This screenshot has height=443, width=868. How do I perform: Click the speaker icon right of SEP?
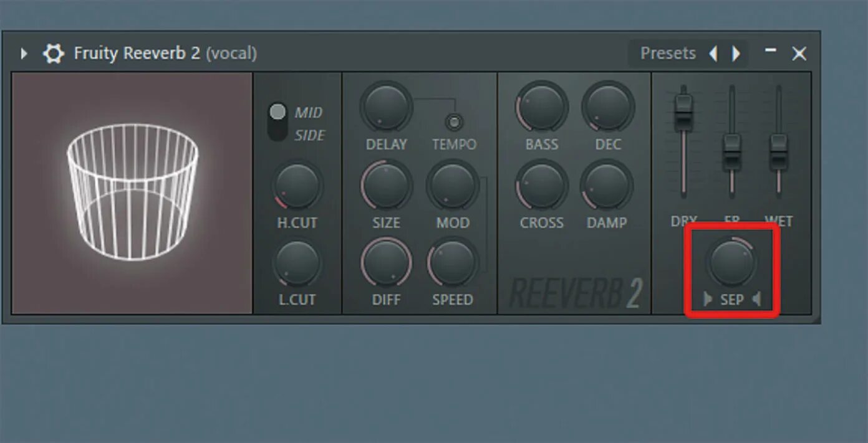coord(756,300)
